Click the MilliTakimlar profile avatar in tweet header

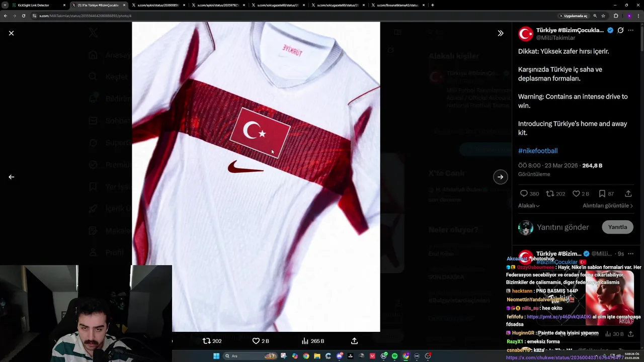click(526, 34)
